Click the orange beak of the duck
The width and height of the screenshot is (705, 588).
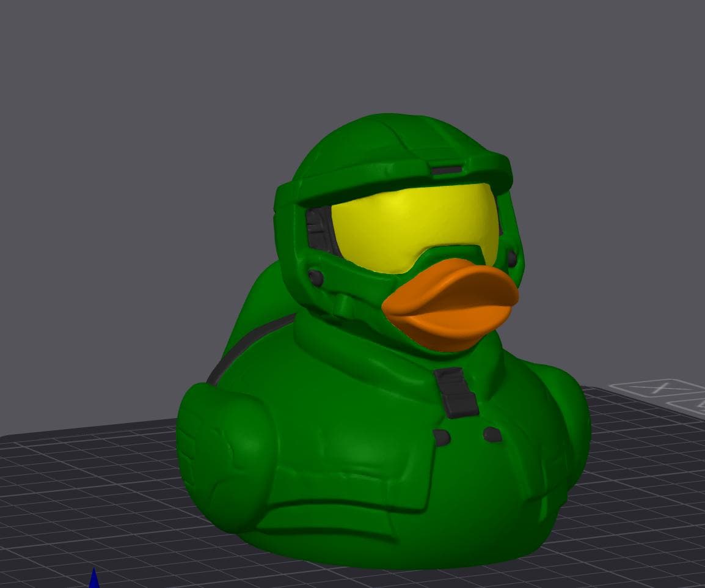pos(450,304)
